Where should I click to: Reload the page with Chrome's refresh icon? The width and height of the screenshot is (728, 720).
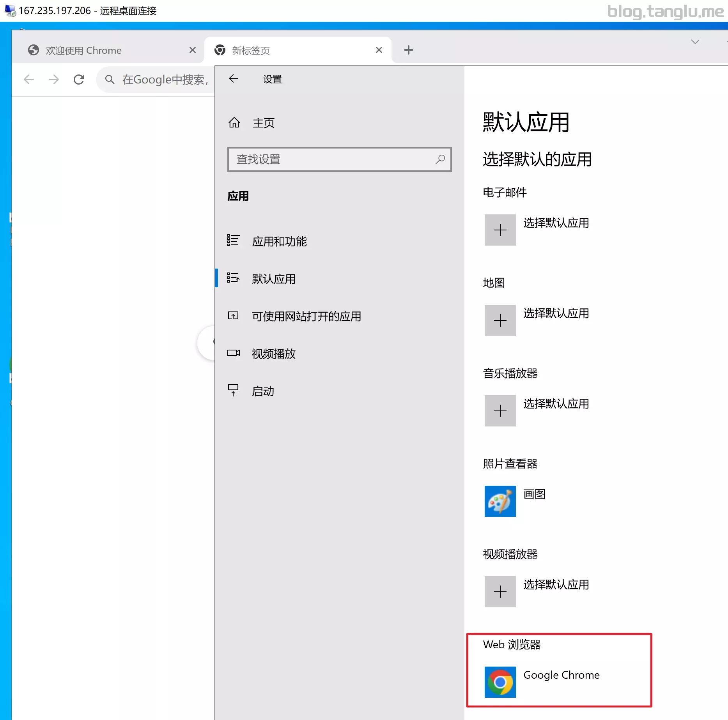coord(79,80)
